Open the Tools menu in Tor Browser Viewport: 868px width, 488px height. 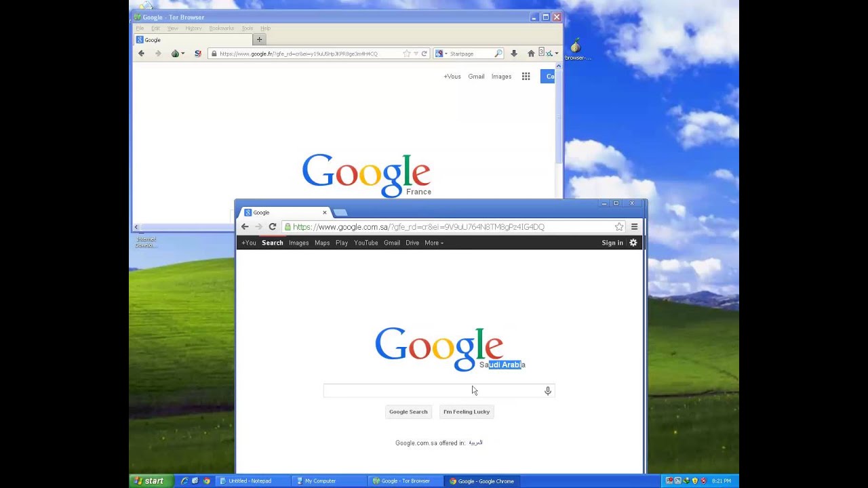click(x=248, y=28)
